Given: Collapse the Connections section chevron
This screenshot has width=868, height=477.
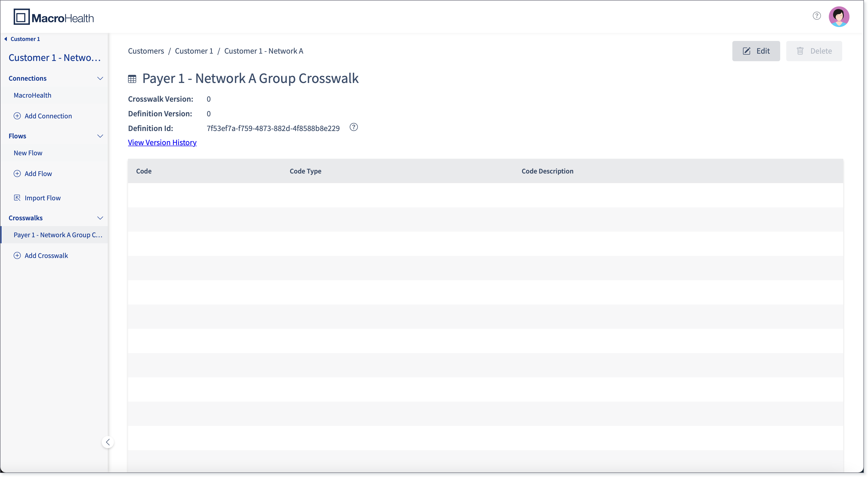Looking at the screenshot, I should pos(100,78).
